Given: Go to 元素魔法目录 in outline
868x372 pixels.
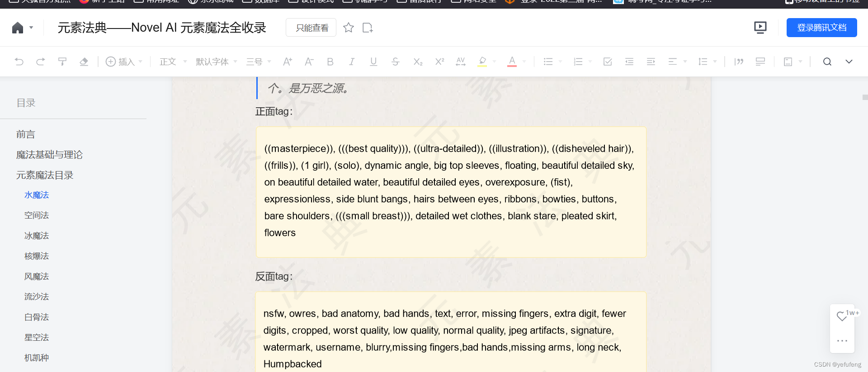Looking at the screenshot, I should [45, 175].
